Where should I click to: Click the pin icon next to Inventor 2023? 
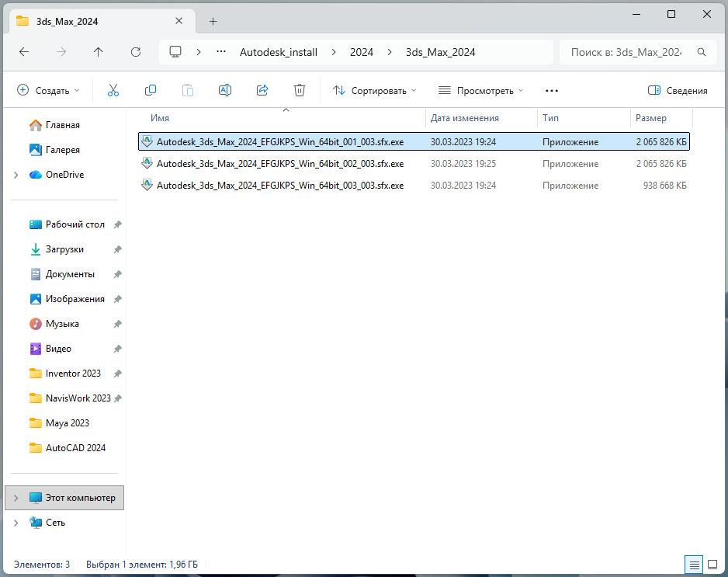pos(118,374)
